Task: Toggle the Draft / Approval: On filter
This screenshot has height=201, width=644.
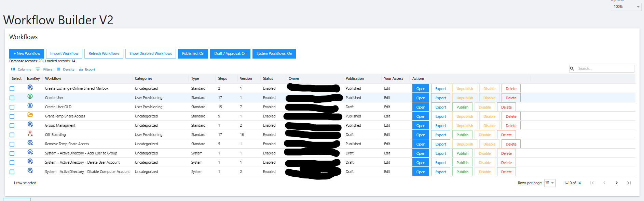Action: tap(230, 54)
